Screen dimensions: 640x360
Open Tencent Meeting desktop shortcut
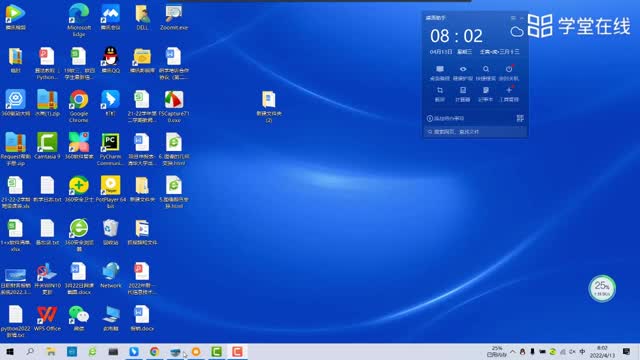tap(111, 17)
